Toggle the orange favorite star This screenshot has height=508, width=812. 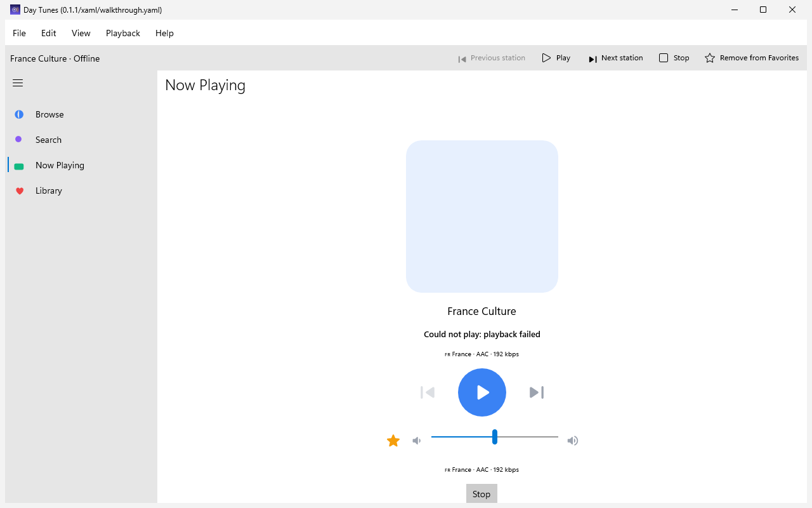click(393, 441)
